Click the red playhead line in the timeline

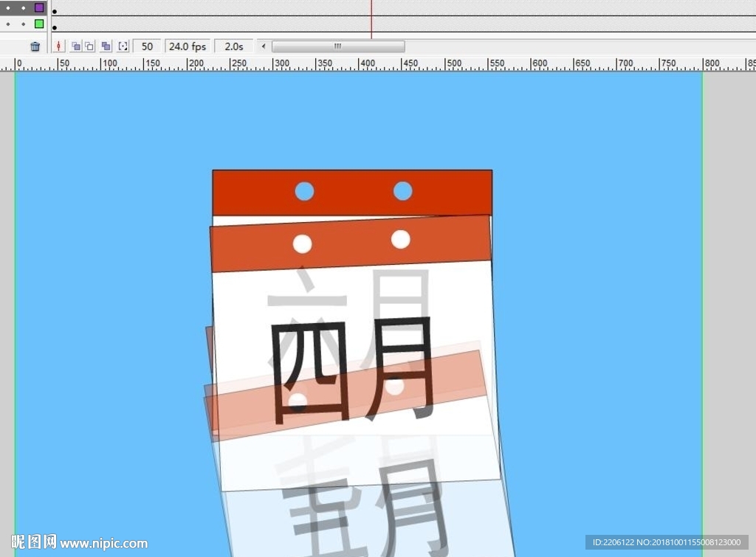(371, 19)
